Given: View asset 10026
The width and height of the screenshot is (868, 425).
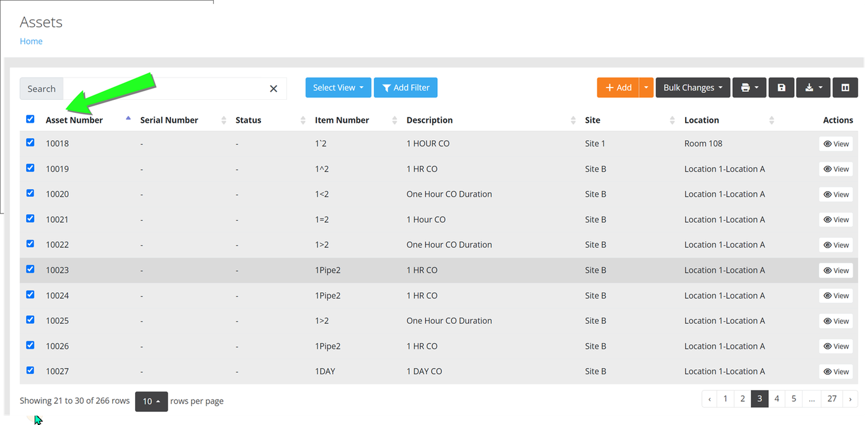Looking at the screenshot, I should point(836,346).
